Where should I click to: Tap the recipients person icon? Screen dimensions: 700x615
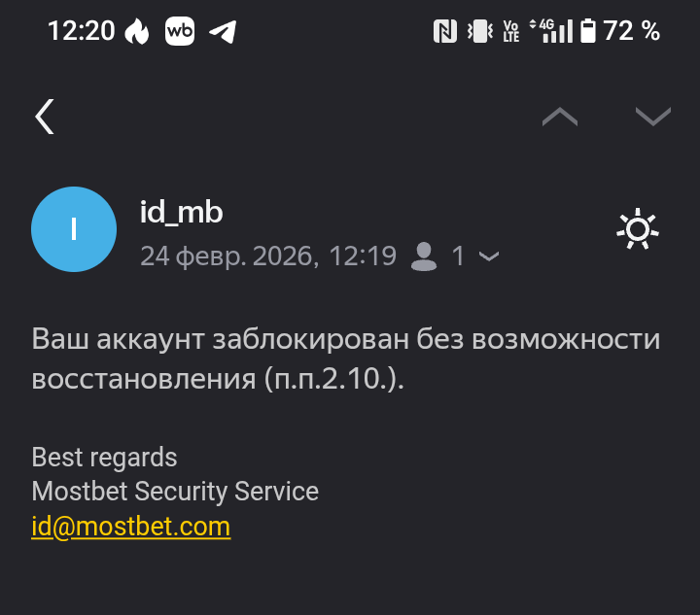pyautogui.click(x=424, y=256)
